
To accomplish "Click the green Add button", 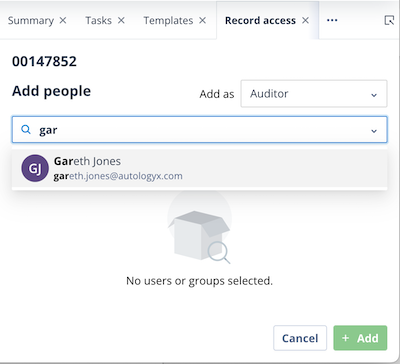I will click(x=360, y=338).
